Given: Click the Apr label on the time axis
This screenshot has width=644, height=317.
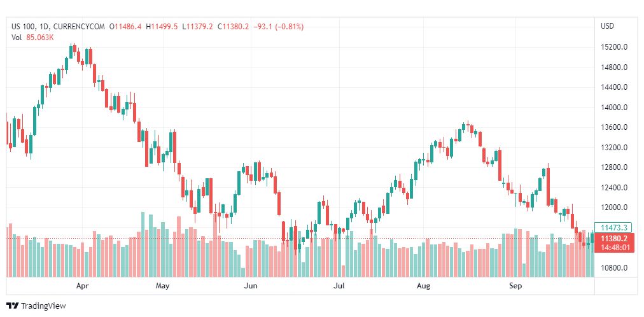Looking at the screenshot, I should pos(82,286).
